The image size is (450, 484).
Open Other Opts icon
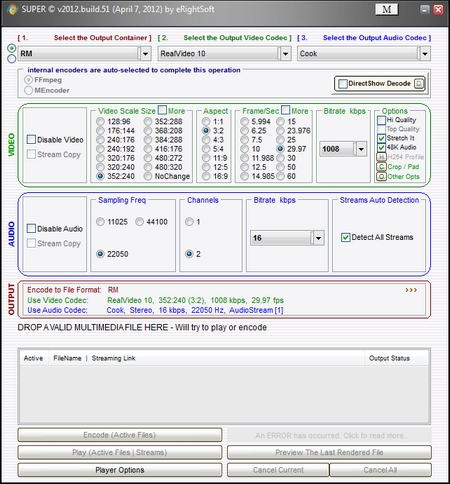[x=381, y=176]
